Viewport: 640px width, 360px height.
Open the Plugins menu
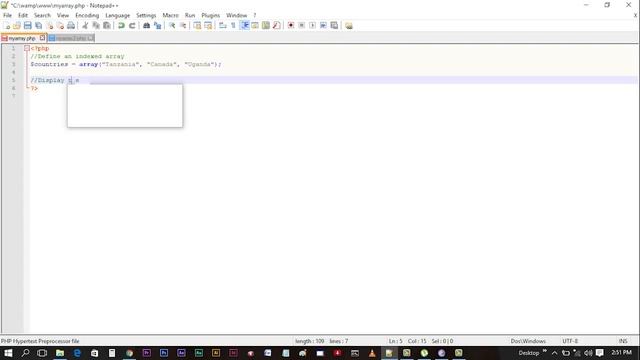(x=211, y=15)
